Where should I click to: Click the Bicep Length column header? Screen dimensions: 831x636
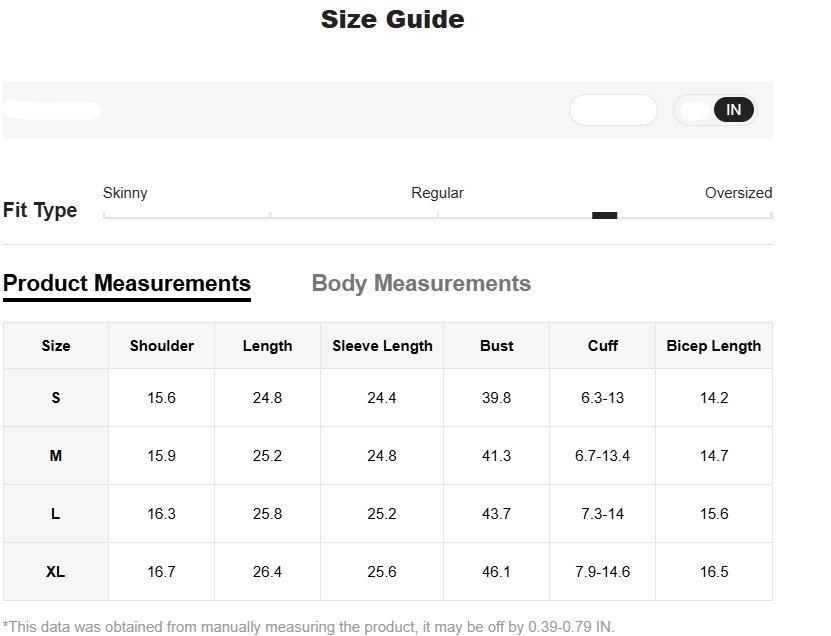(x=714, y=346)
